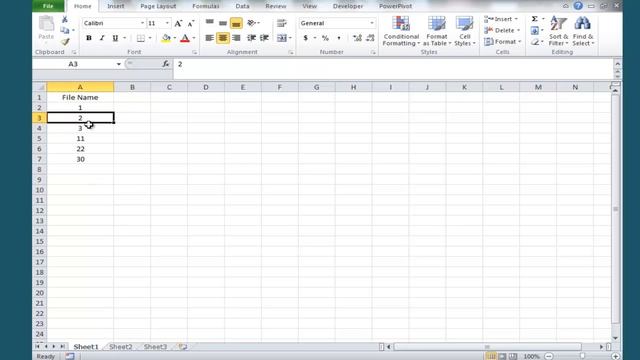Open Find & Select menu
640x360 pixels.
[x=583, y=31]
